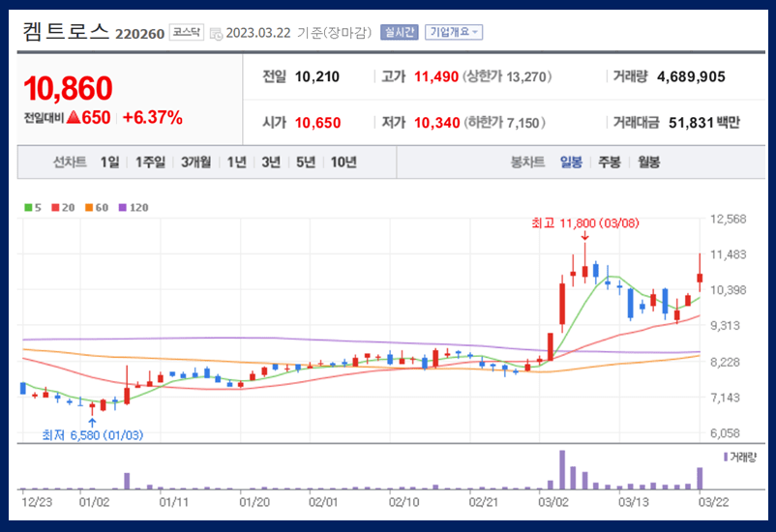Click the 12,568 price axis label
776x532 pixels.
click(728, 219)
